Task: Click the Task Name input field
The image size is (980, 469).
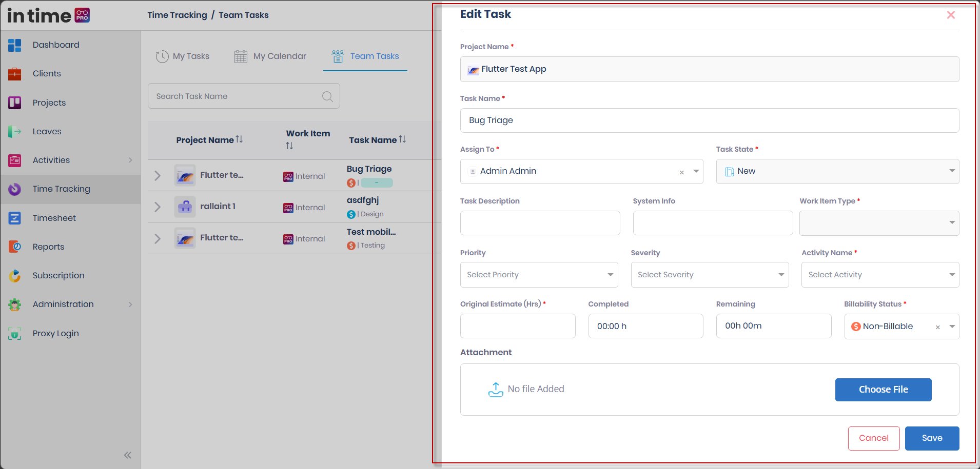Action: click(710, 120)
